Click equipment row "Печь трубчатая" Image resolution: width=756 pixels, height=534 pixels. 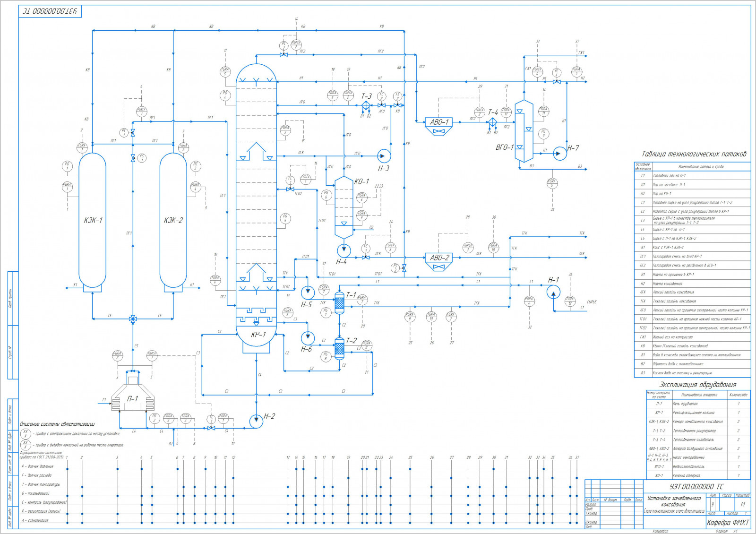698,404
